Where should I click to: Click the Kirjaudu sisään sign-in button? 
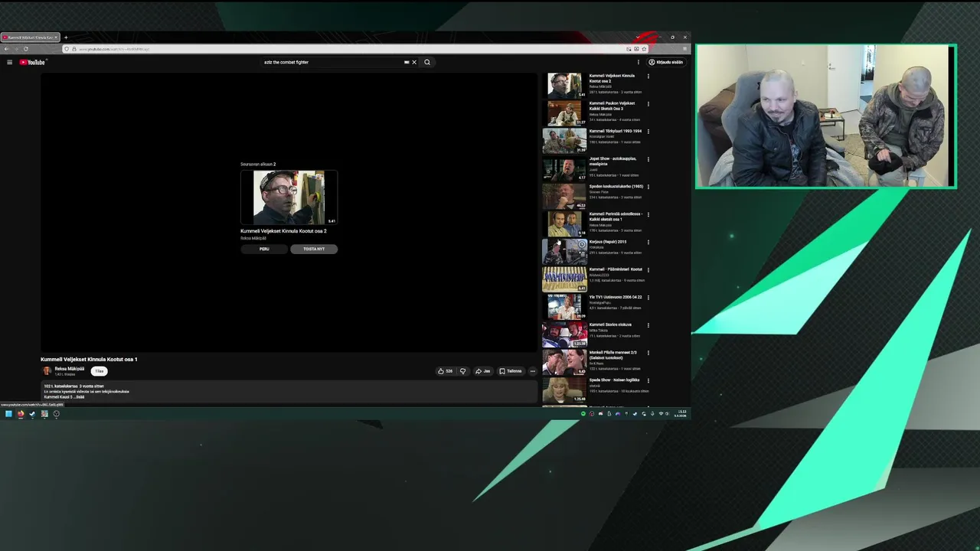click(666, 62)
